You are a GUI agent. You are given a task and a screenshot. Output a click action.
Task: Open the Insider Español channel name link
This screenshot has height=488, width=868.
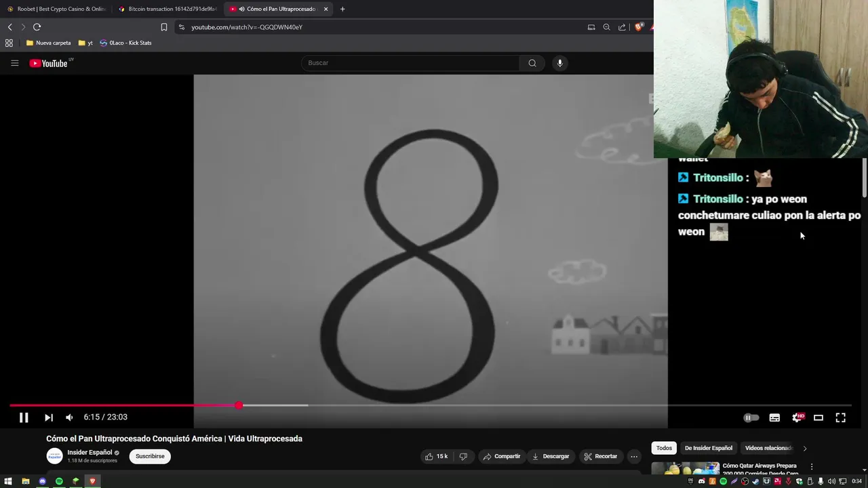(x=90, y=452)
